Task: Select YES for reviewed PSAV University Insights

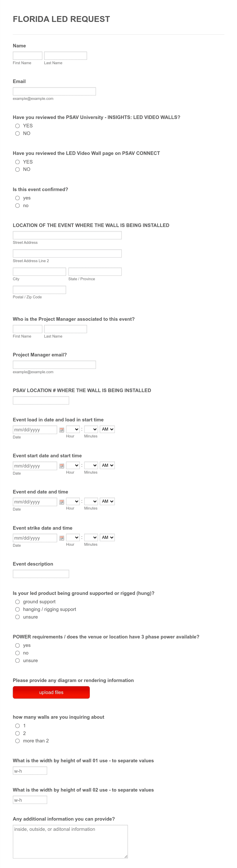Action: 18,126
